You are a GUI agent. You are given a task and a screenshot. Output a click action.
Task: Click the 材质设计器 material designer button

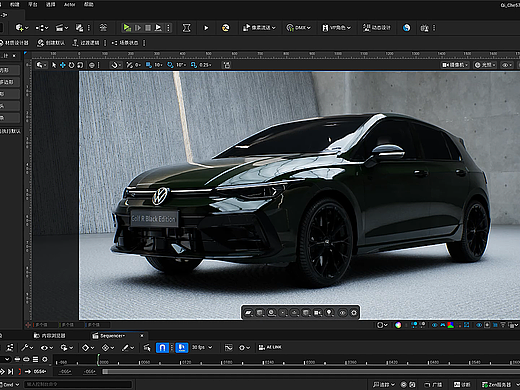14,43
